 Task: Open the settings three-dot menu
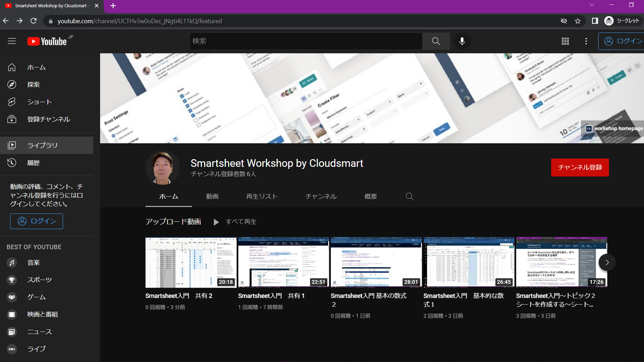[586, 41]
